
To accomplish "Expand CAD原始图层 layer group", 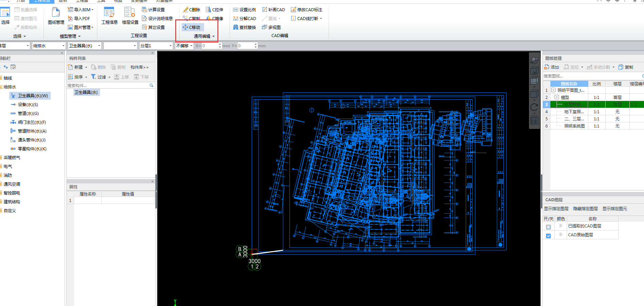I will coord(561,235).
